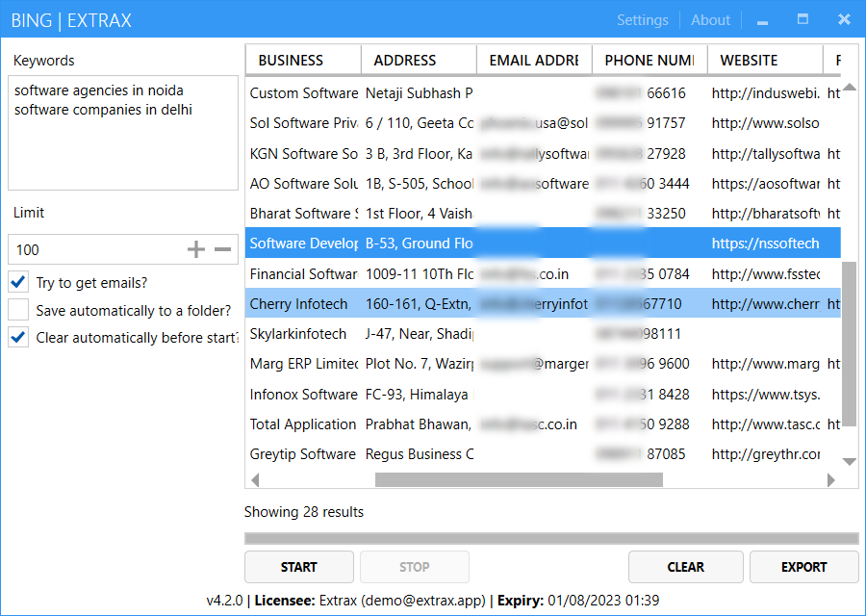Click the results list up arrow
Image resolution: width=866 pixels, height=616 pixels.
(x=850, y=87)
